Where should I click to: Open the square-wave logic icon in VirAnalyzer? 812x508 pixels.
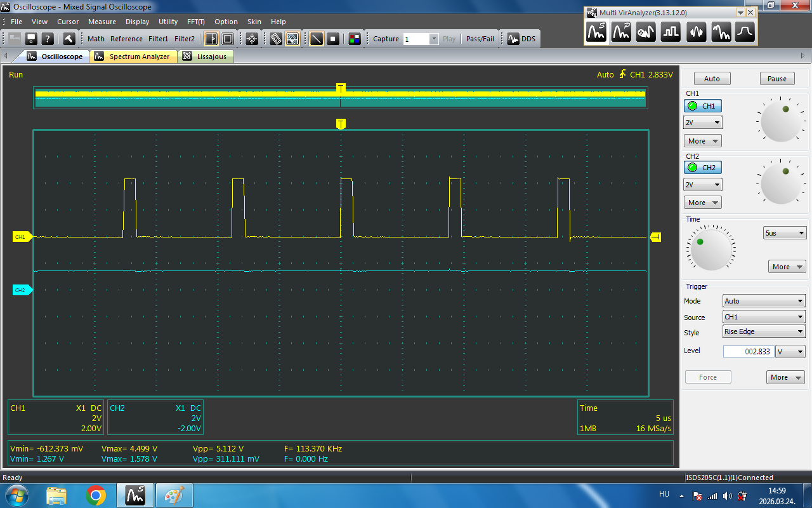point(671,31)
